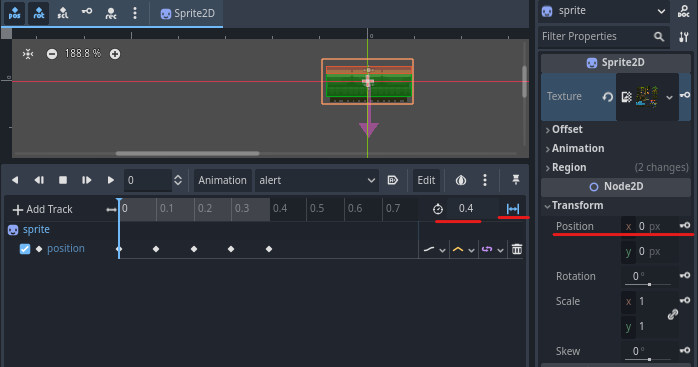
Task: Open the alert animation selector dropdown
Action: [x=317, y=180]
